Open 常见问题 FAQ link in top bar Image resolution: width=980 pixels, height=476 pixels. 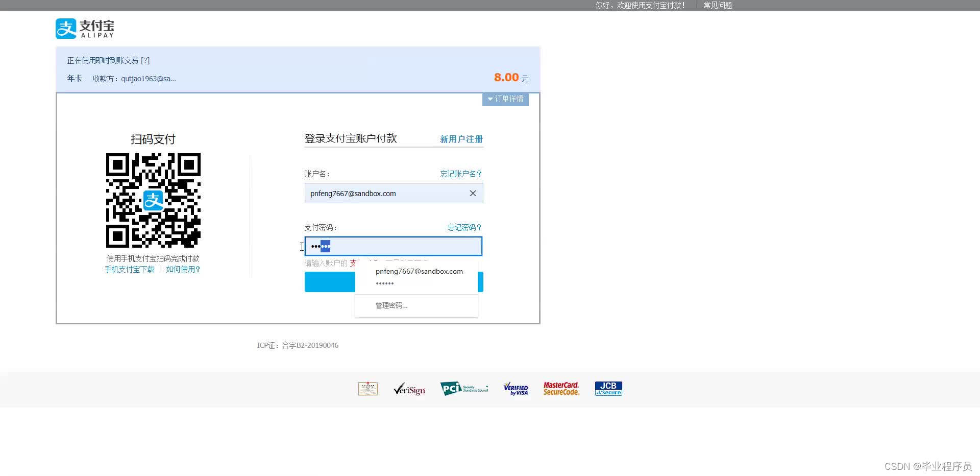tap(718, 5)
